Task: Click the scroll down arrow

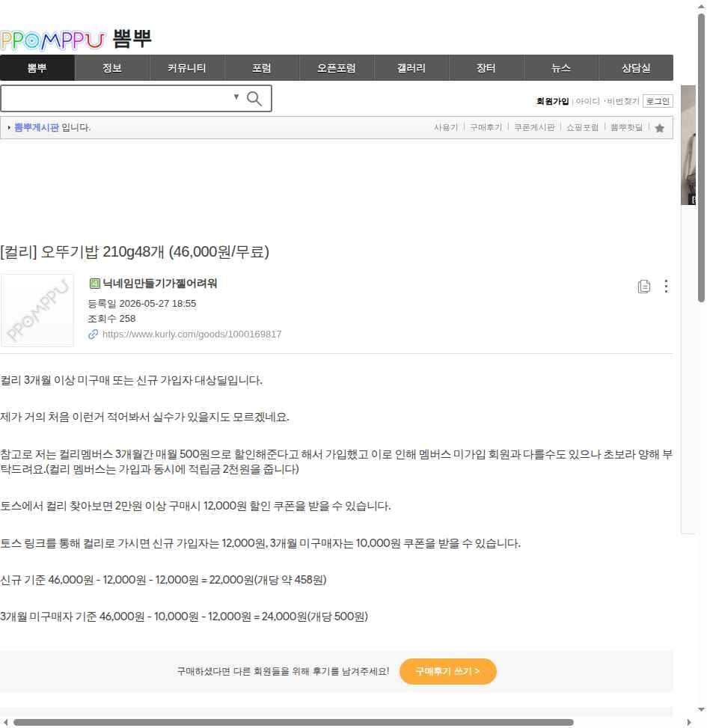Action: [701, 710]
